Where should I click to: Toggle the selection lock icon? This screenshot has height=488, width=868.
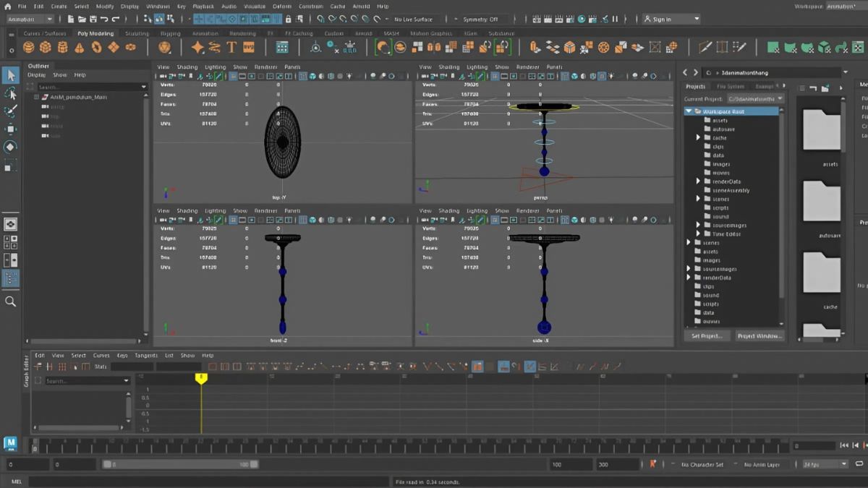tap(289, 19)
